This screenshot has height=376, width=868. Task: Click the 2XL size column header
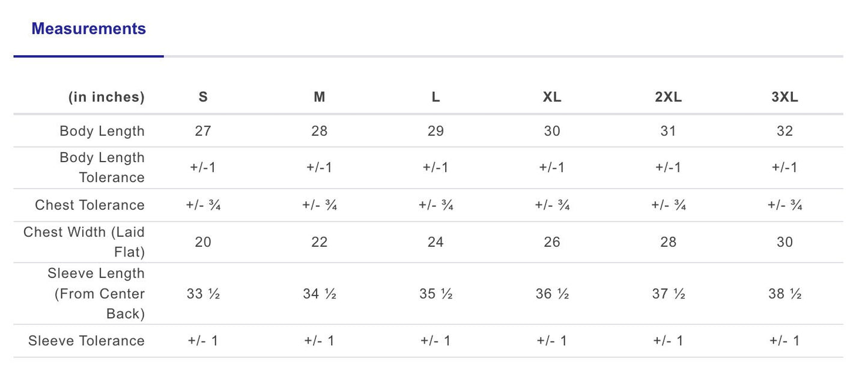668,97
